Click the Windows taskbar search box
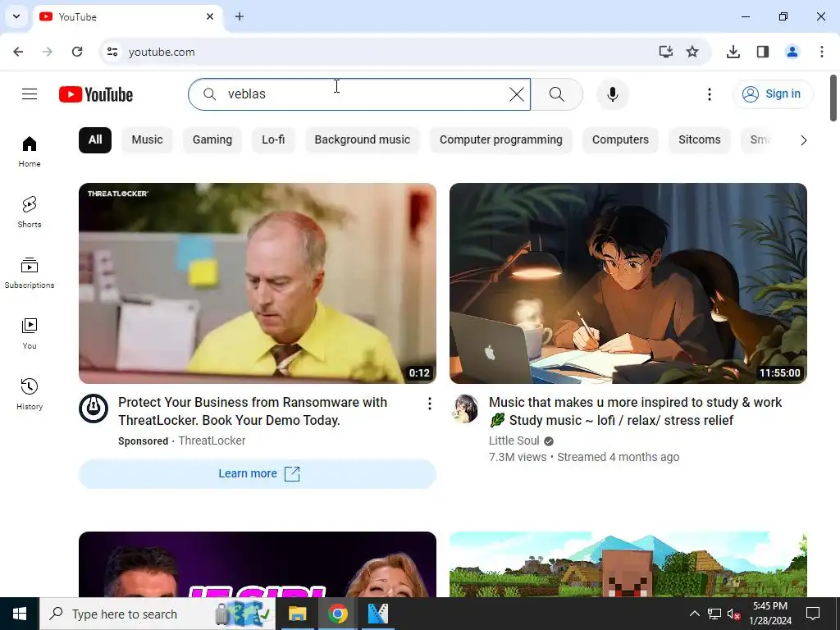 tap(157, 614)
